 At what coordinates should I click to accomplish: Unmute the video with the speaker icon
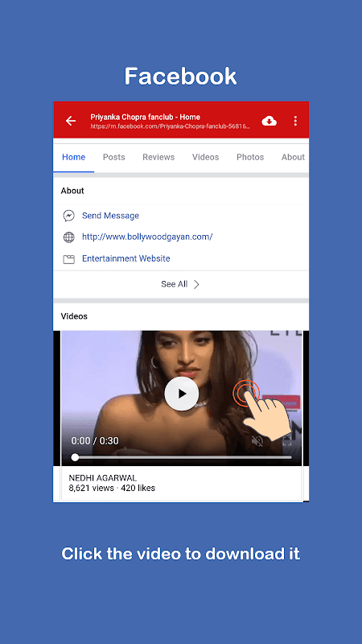point(257,441)
